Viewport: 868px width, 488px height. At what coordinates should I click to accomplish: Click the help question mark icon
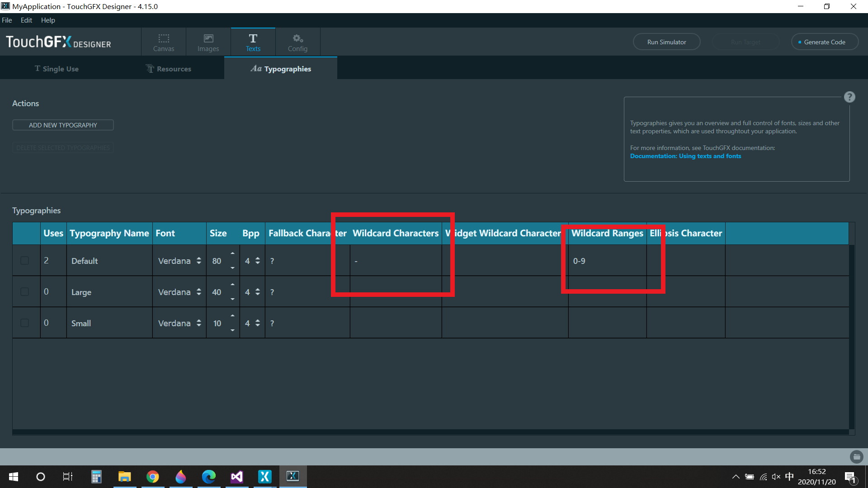[x=849, y=97]
